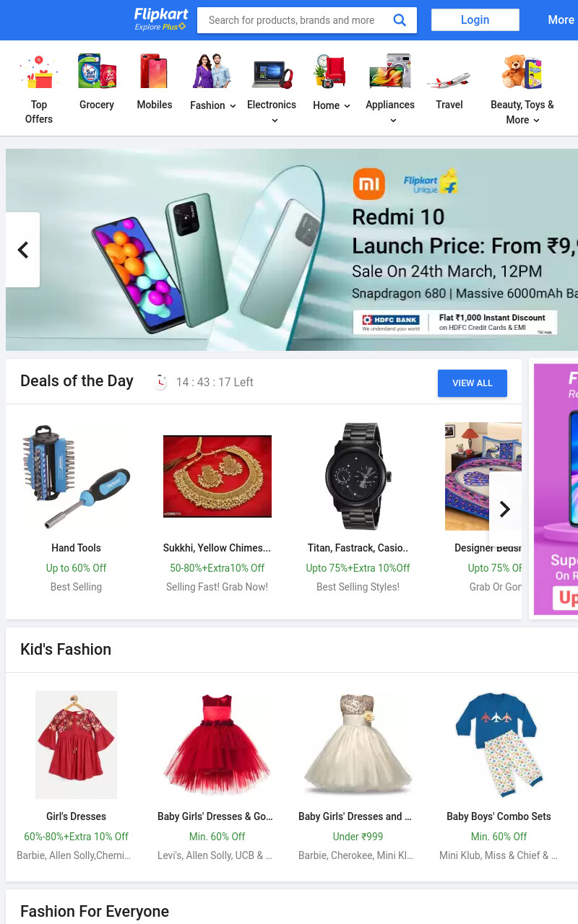Click the Login button

pos(475,20)
